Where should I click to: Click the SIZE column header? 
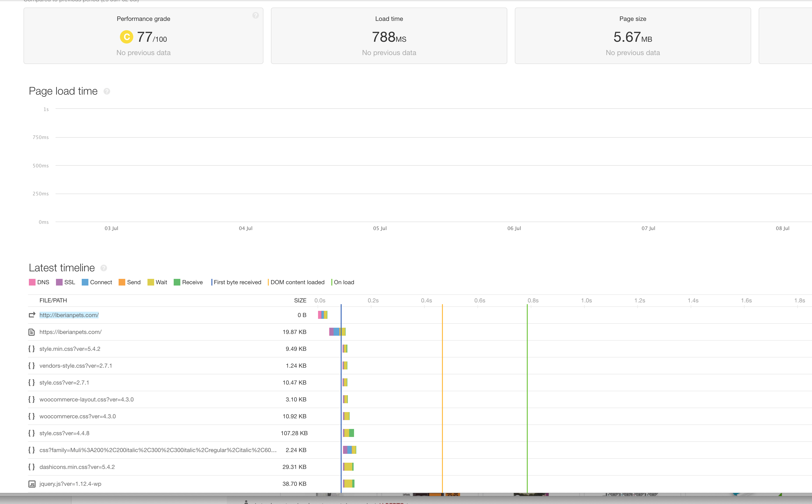[300, 300]
